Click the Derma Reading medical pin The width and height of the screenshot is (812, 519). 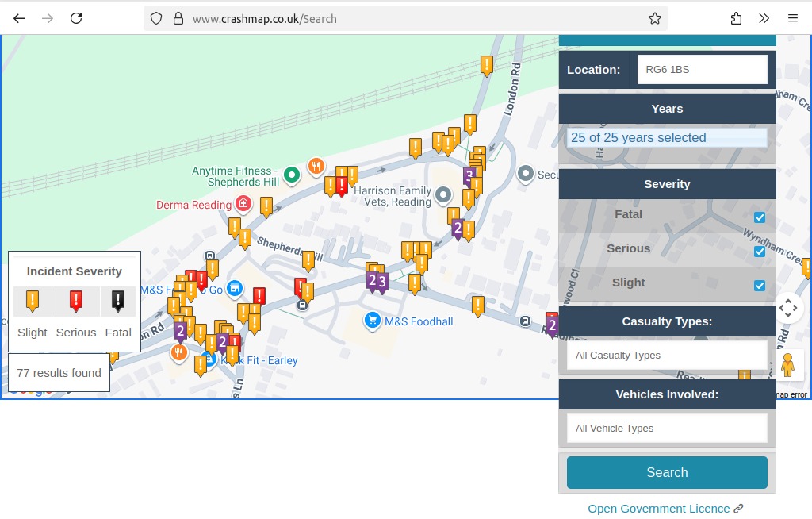click(243, 203)
